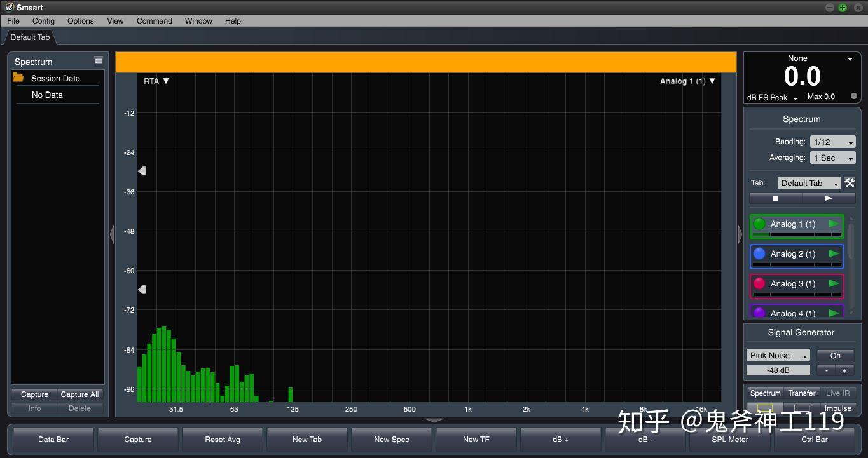Start the Analog 2 (1) measurement arrow
The width and height of the screenshot is (868, 458).
point(834,253)
